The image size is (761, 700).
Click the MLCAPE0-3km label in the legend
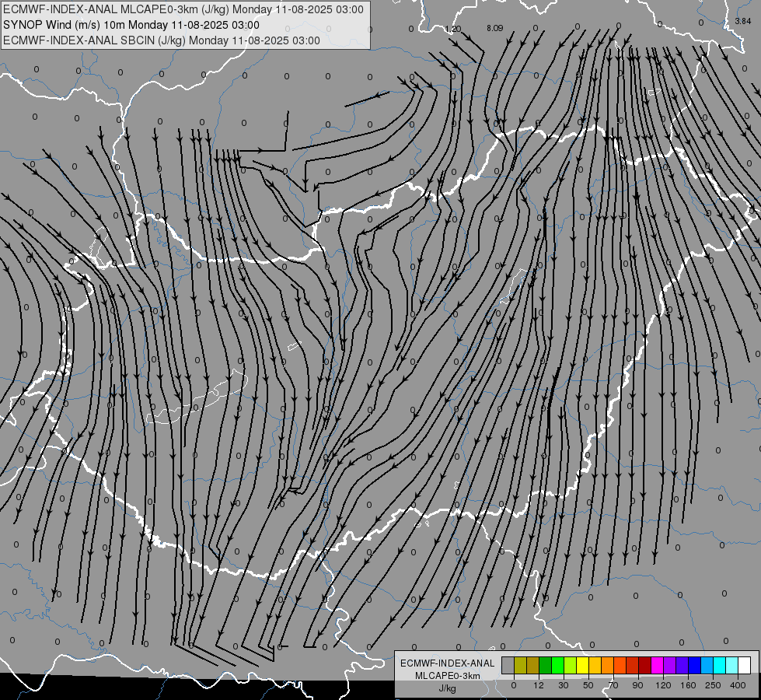pos(448,676)
